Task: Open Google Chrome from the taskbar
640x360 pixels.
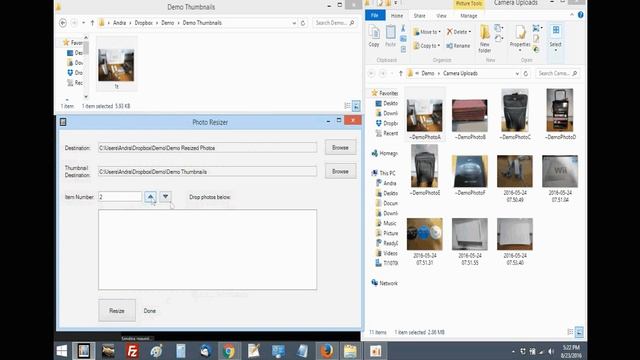Action: tap(229, 351)
